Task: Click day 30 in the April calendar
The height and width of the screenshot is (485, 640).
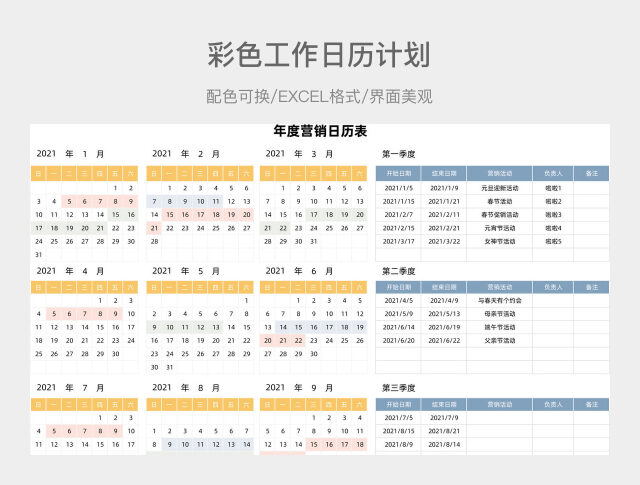Action: point(116,354)
